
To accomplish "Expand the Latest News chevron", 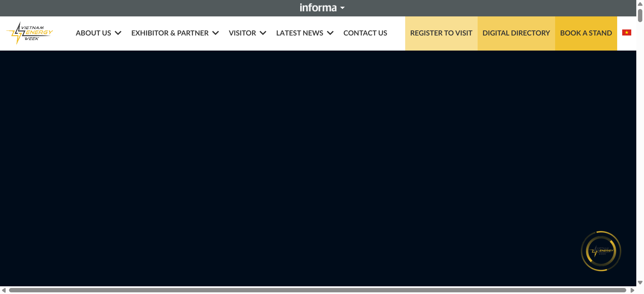I will 330,33.
